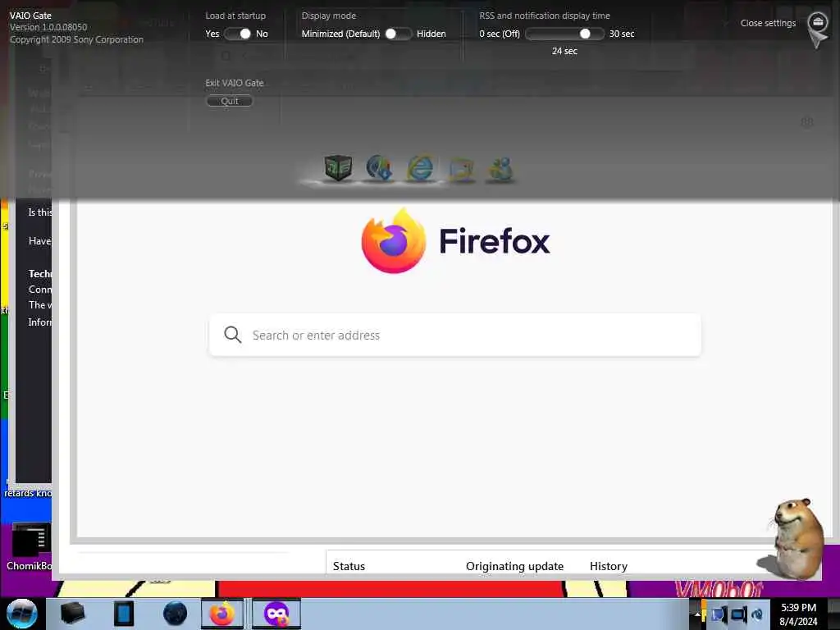Open Internet Explorer from VAIO Gate dock
Viewport: 840px width, 630px height.
(421, 168)
